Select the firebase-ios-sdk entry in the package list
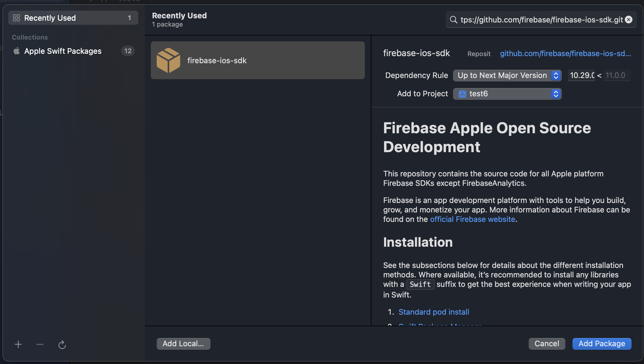This screenshot has width=644, height=364. 258,60
